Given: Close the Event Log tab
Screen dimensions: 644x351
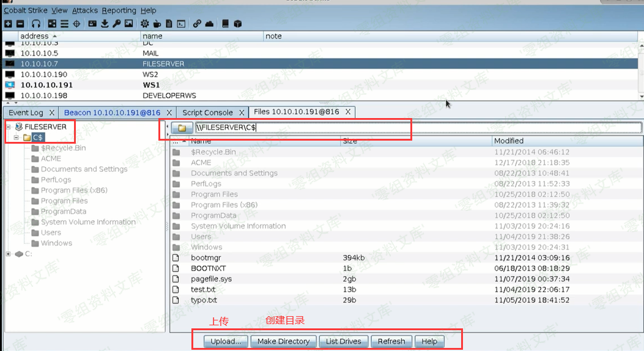Looking at the screenshot, I should [x=52, y=113].
